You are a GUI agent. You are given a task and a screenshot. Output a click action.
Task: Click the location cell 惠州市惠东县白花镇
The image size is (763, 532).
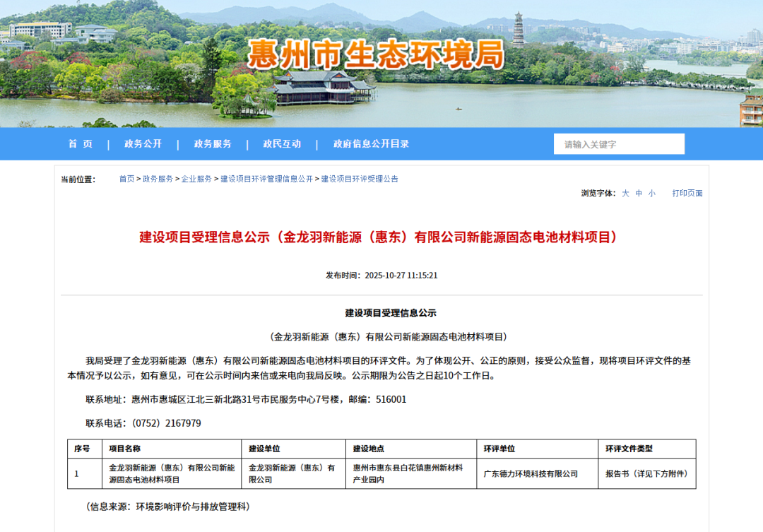(x=411, y=473)
